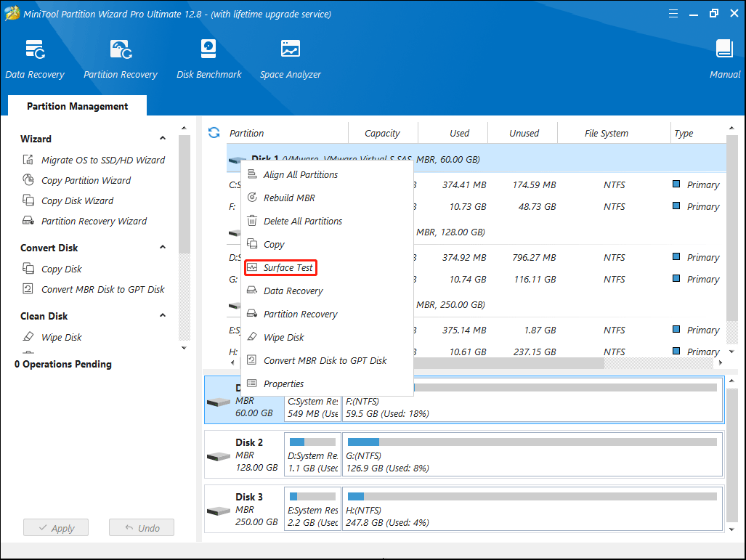The width and height of the screenshot is (746, 560).
Task: Click Align All Partitions menu icon
Action: click(252, 174)
